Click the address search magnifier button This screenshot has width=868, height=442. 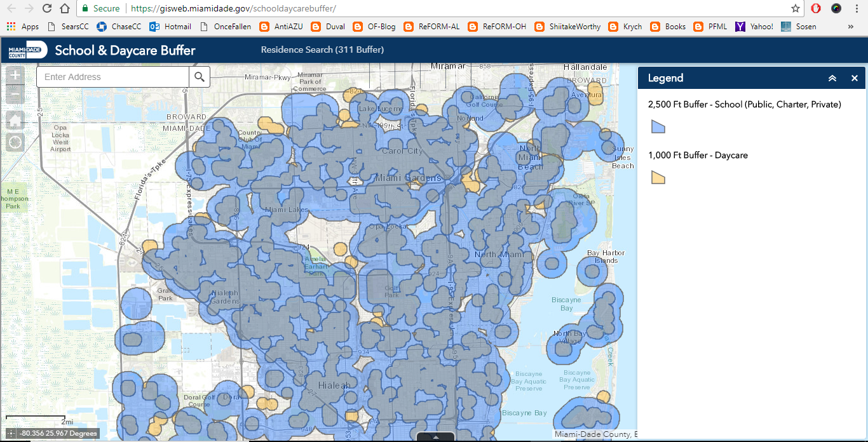pyautogui.click(x=200, y=77)
